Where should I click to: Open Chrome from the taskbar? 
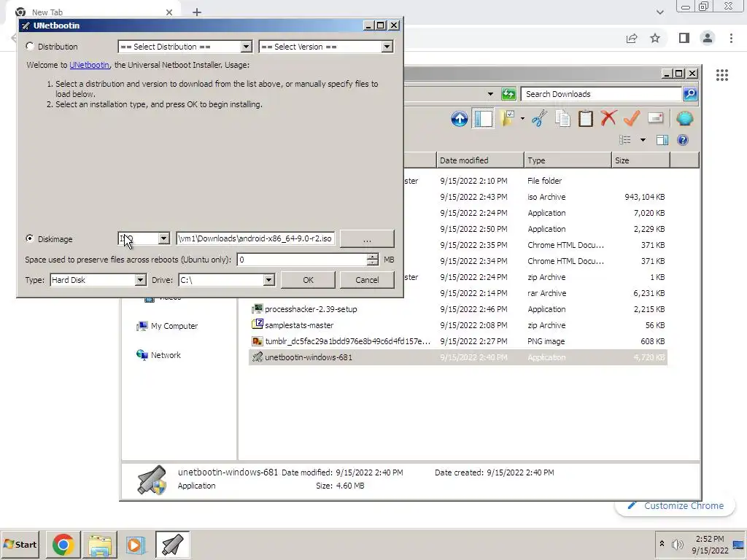pos(63,544)
